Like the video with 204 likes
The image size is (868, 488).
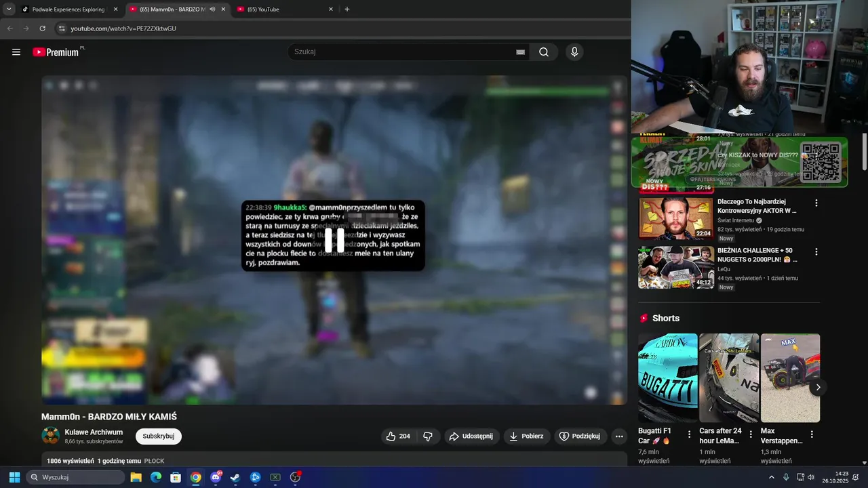(398, 436)
